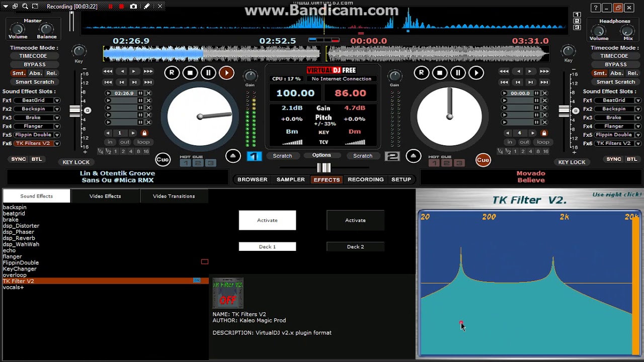
Task: Stop the left deck
Action: coord(190,73)
